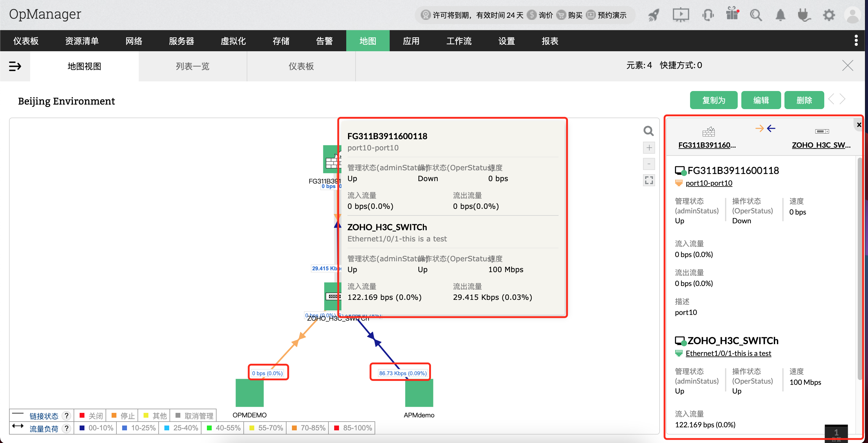Switch to 地图视图 tab
The height and width of the screenshot is (443, 868).
pos(84,66)
